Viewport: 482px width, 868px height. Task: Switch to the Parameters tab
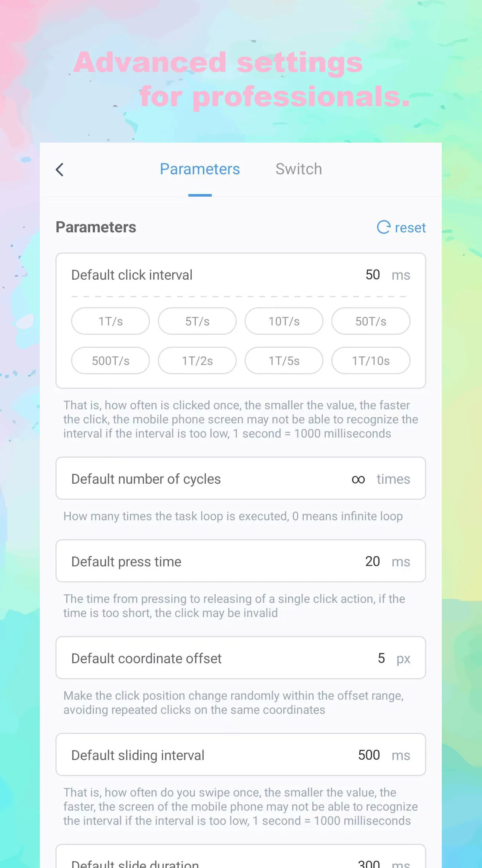click(x=200, y=169)
